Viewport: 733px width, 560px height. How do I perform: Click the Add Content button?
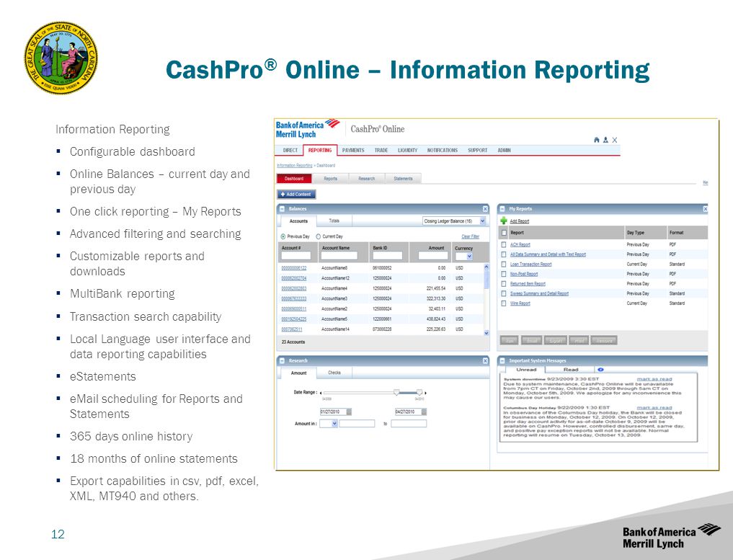click(x=296, y=194)
